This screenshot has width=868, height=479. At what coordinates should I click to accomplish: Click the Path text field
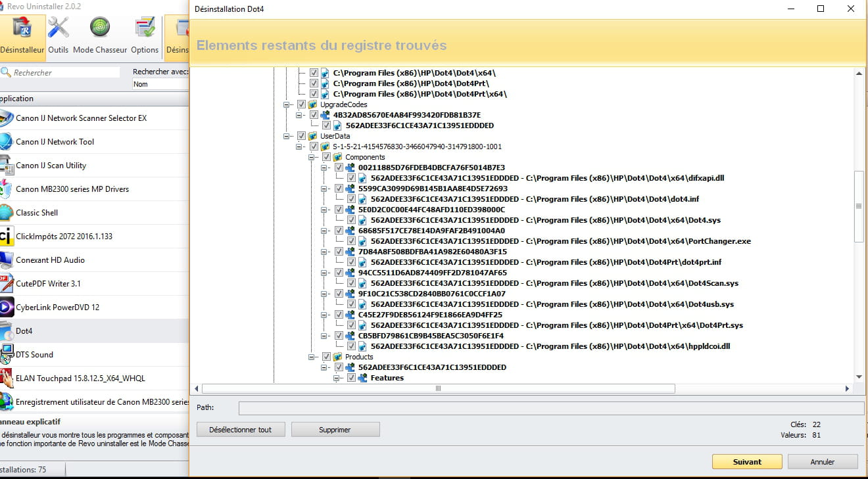coord(551,408)
